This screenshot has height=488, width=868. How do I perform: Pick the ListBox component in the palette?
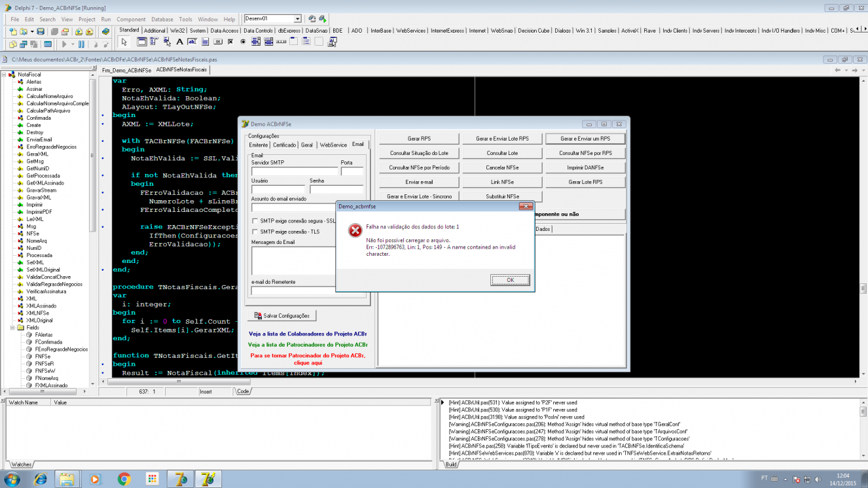255,42
